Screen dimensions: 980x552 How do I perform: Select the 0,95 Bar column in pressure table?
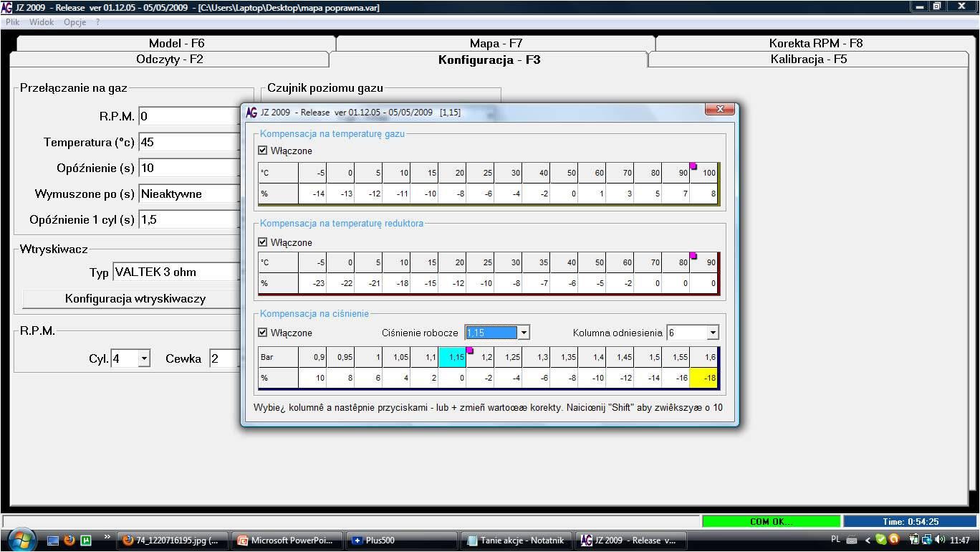coord(340,357)
